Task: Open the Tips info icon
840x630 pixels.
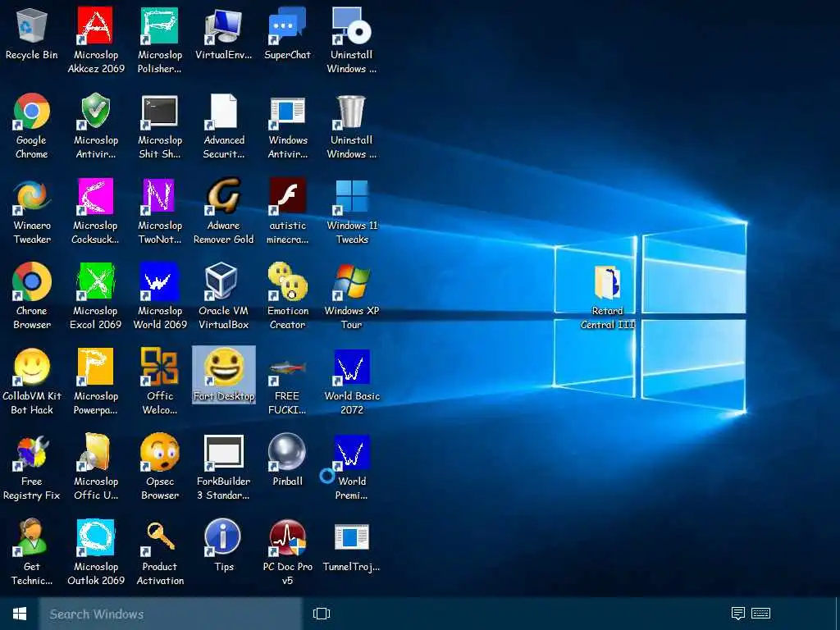Action: coord(223,546)
